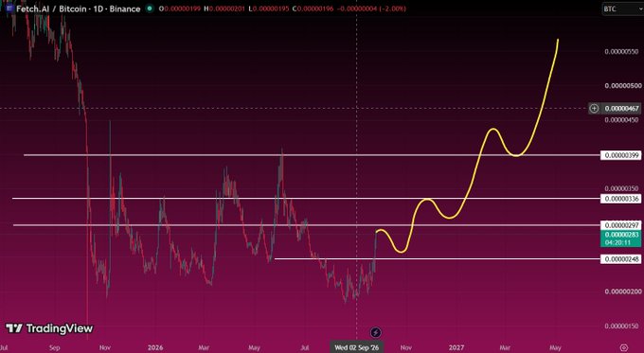Click the Fetch.AI symbol logo icon
This screenshot has height=353, width=644.
tap(9, 9)
